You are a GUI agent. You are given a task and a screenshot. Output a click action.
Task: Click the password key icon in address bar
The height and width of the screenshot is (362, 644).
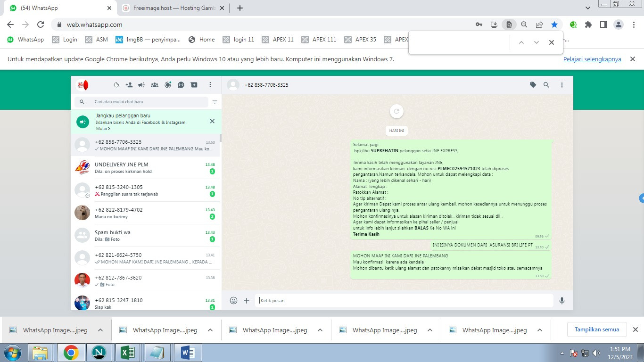coord(479,25)
